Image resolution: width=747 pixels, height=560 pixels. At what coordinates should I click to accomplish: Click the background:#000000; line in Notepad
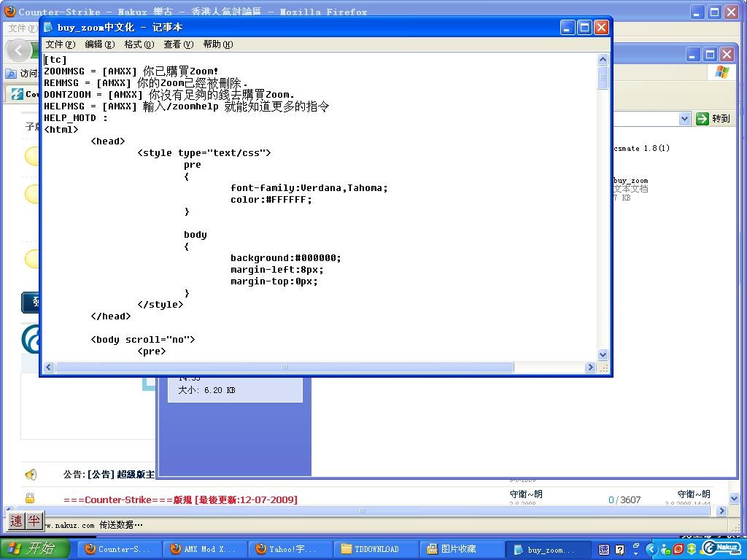pyautogui.click(x=286, y=258)
